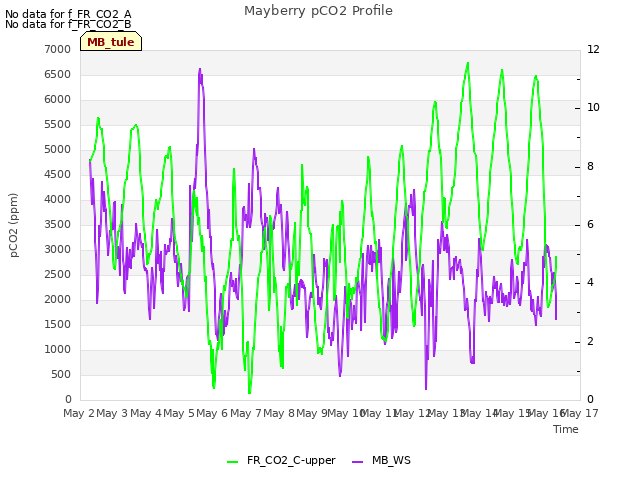Click the 12 right-axis tick label
The width and height of the screenshot is (640, 480).
[x=593, y=49]
